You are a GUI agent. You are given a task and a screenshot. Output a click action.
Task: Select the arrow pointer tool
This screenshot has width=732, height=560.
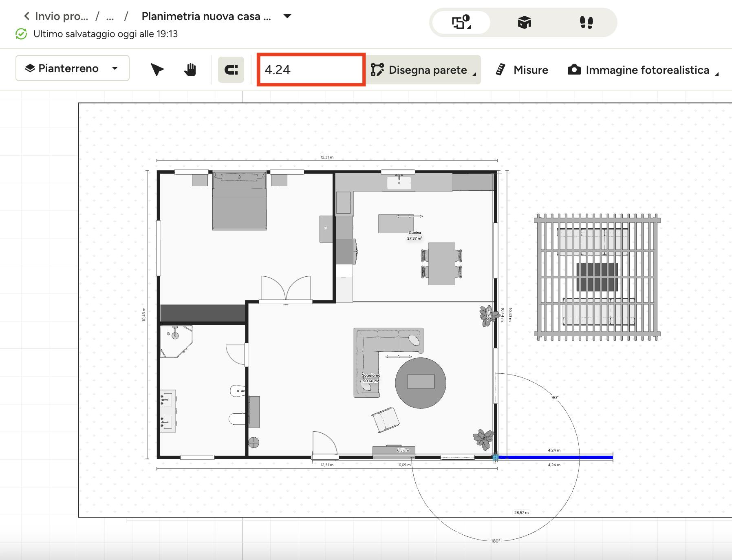[x=157, y=70]
